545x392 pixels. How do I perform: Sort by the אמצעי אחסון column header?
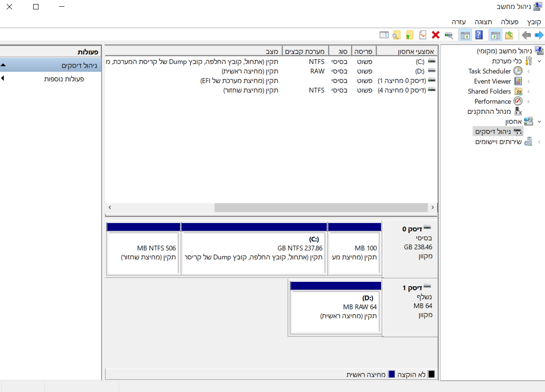pos(407,51)
